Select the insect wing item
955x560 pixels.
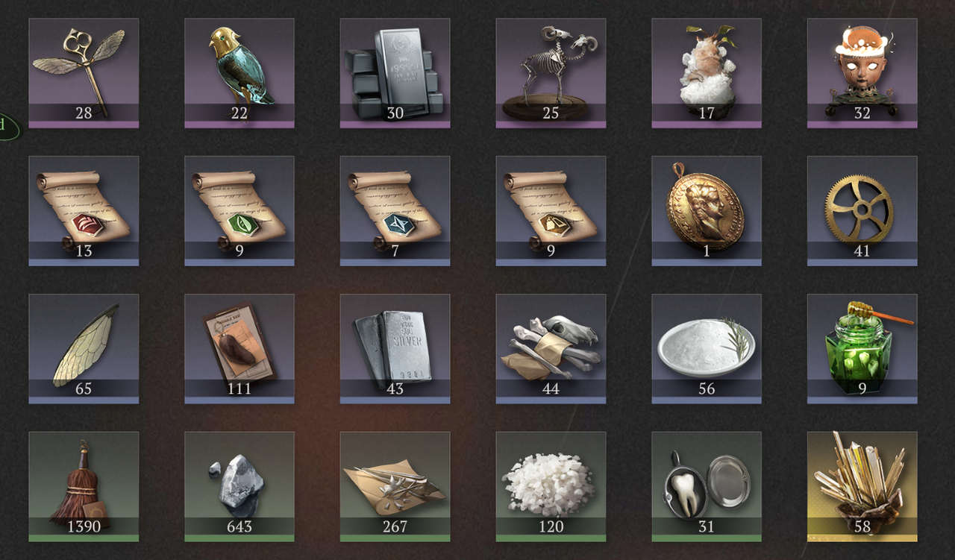(84, 349)
